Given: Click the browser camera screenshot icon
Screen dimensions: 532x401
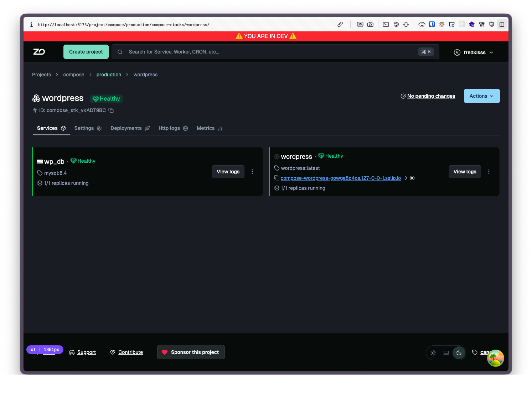Looking at the screenshot, I should click(371, 24).
